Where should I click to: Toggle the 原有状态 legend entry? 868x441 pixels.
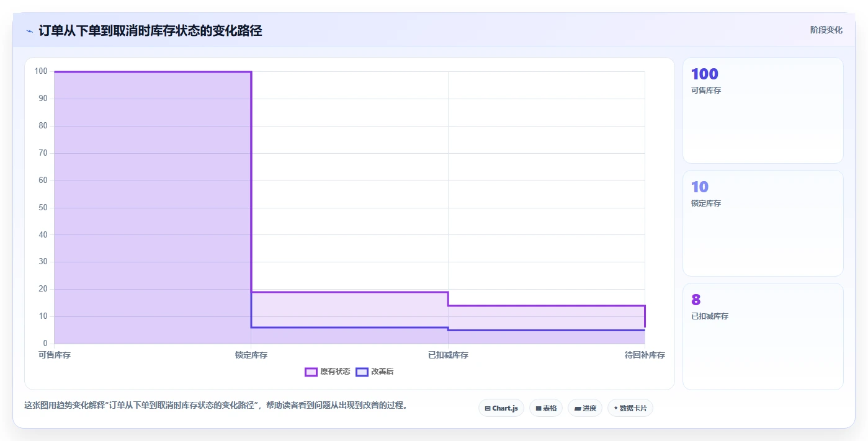tap(328, 372)
